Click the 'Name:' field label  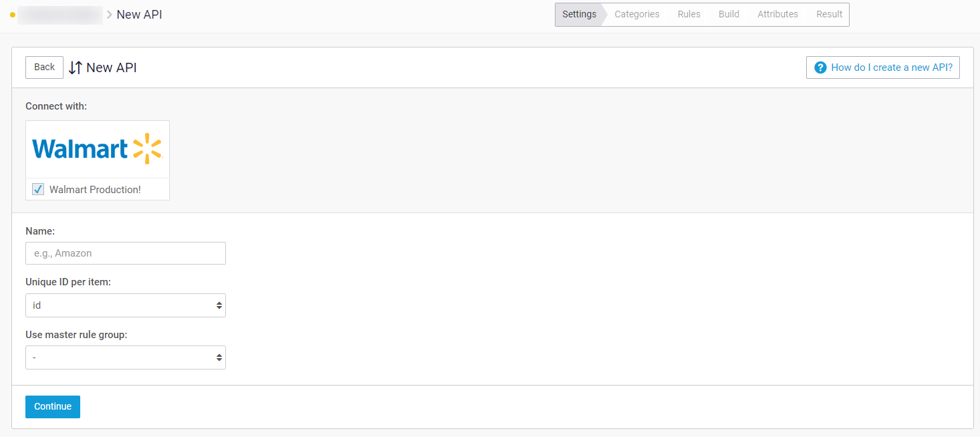click(40, 231)
